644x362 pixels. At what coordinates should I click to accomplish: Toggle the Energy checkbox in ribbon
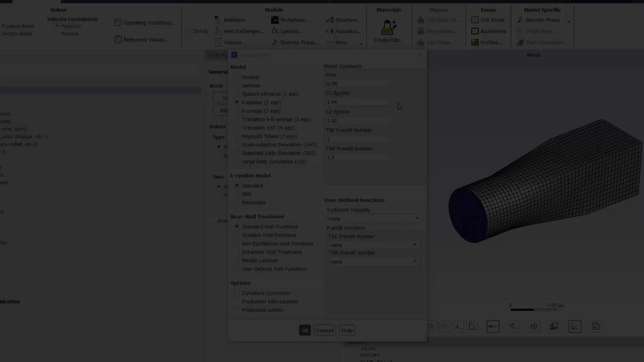tap(197, 31)
